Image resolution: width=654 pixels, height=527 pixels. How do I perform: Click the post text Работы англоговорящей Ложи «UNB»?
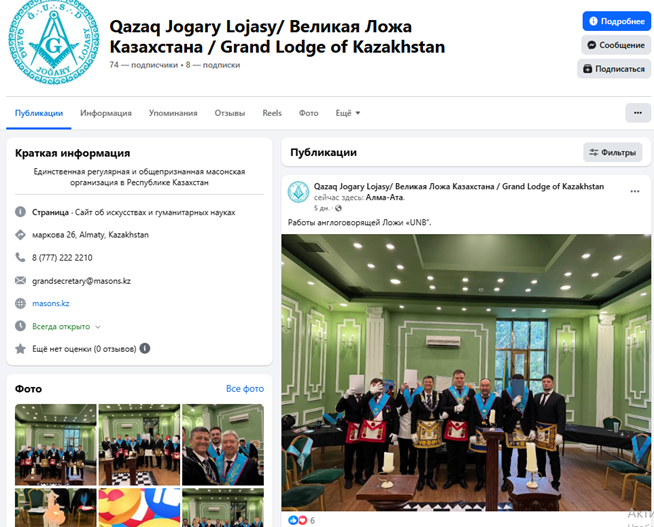point(359,223)
